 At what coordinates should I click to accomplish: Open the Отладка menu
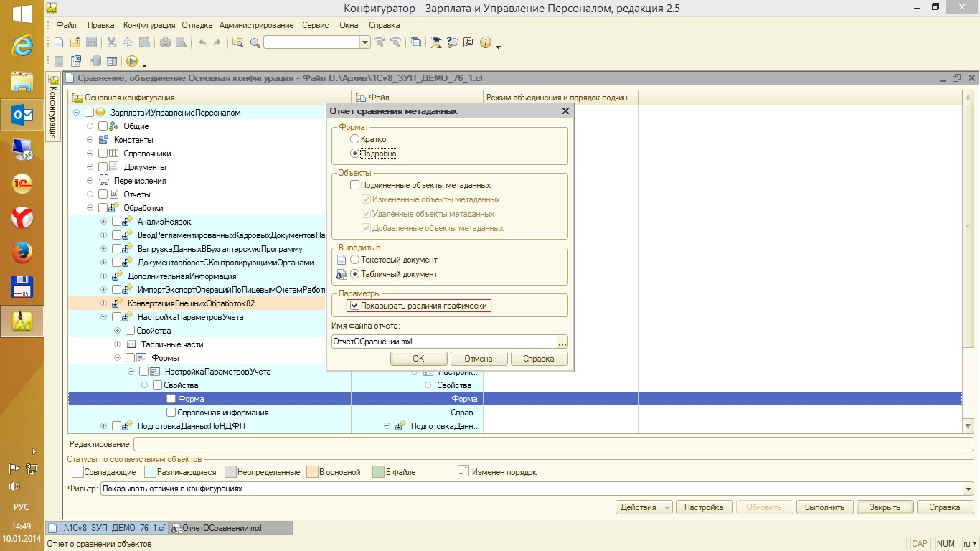[197, 25]
